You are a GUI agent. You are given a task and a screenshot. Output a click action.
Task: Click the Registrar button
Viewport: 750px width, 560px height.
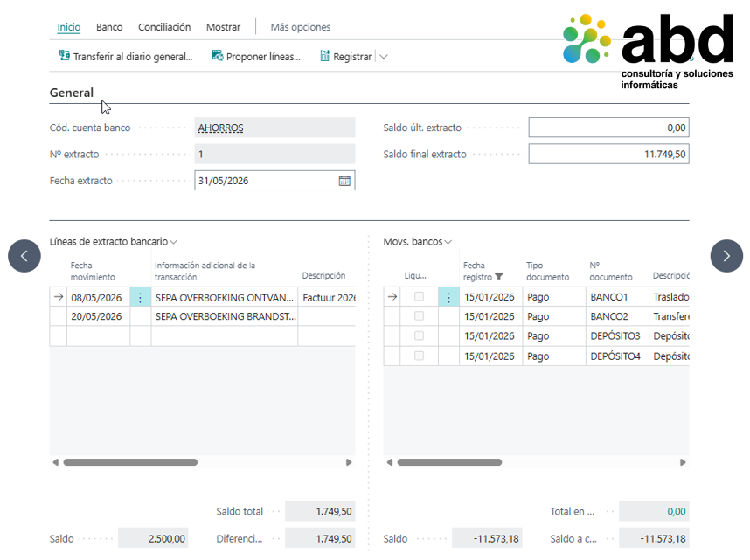pos(346,57)
